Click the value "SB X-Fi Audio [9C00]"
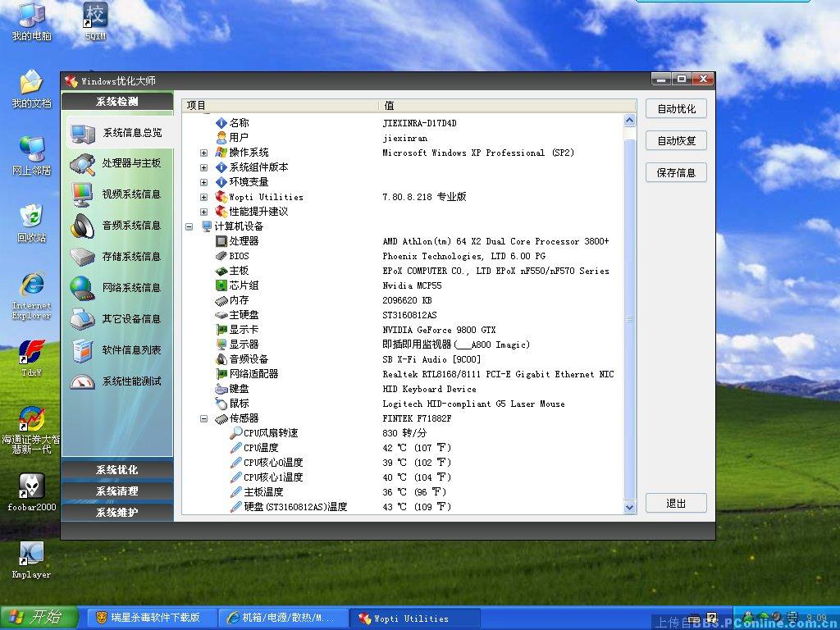Screen dimensions: 840x630 (431, 359)
